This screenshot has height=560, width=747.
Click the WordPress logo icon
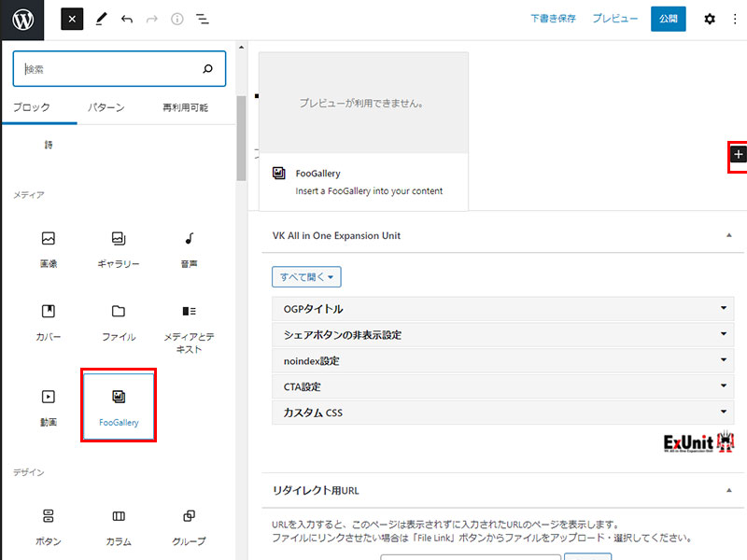(22, 19)
